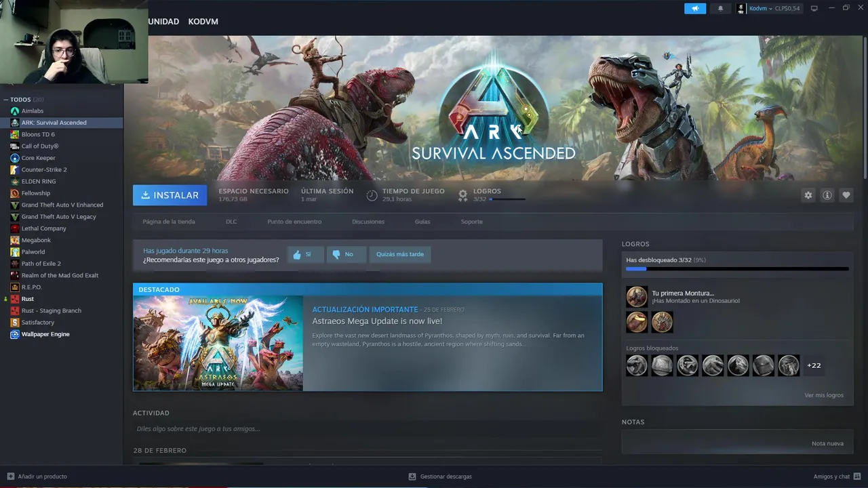Viewport: 868px width, 488px height.
Task: Select Grand Theft Auto V Legacy
Action: pyautogui.click(x=59, y=217)
